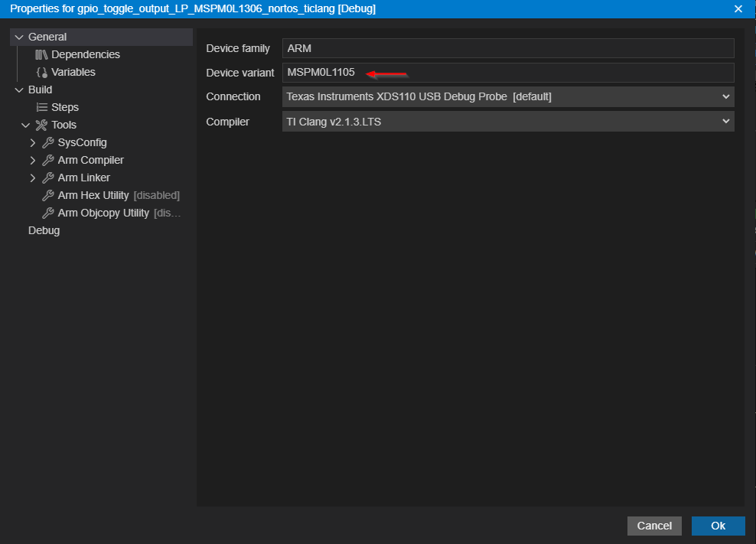Click the Tools wrench-screwdriver icon
The image size is (756, 544).
pos(41,125)
